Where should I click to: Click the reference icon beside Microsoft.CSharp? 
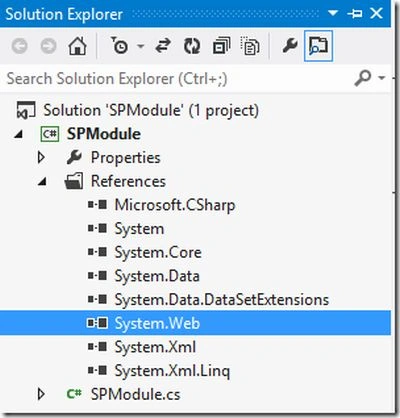tap(97, 205)
